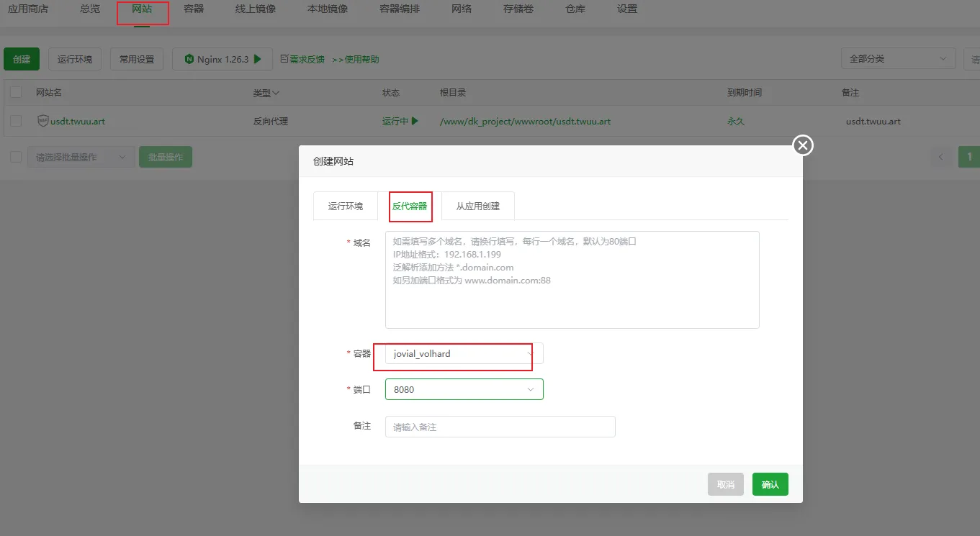
Task: Expand the 端口 dropdown showing 8080
Action: (x=464, y=389)
